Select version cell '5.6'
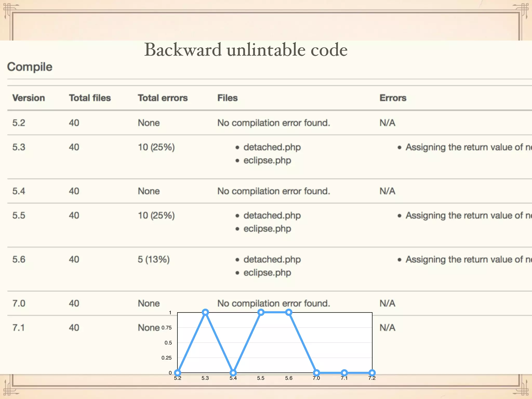Screen dimensions: 532x399 coord(19,260)
